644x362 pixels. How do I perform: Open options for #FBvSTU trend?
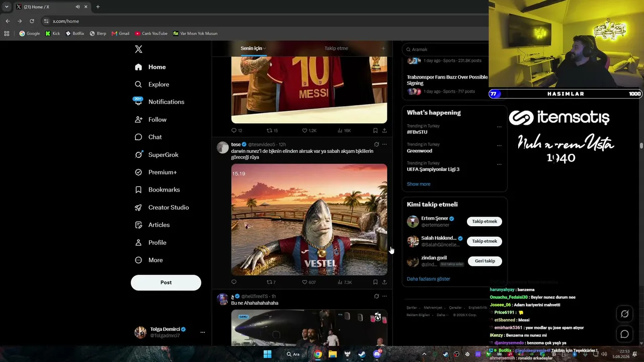[x=499, y=127]
